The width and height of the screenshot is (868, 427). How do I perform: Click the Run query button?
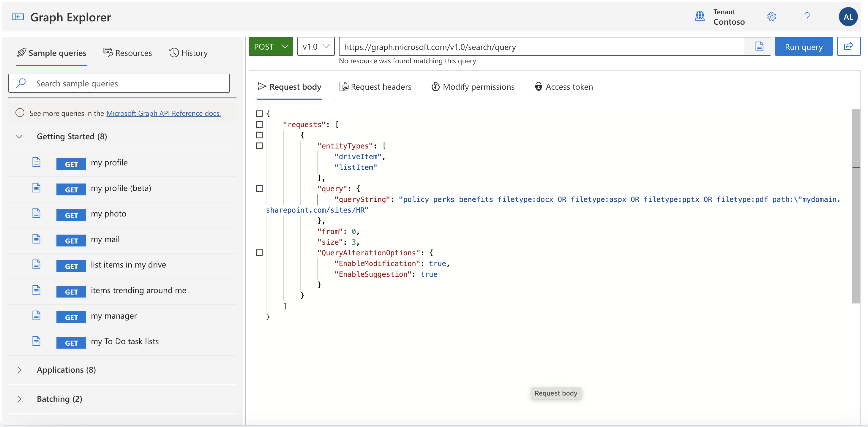803,46
